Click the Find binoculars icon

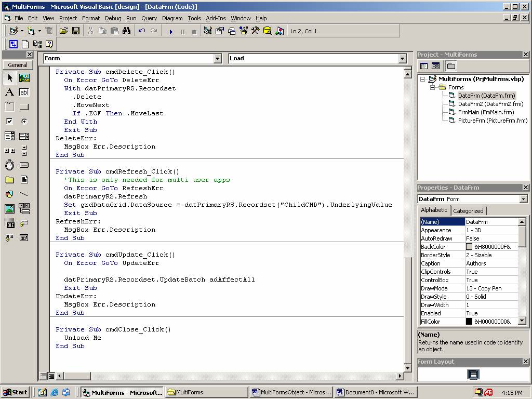coord(126,31)
